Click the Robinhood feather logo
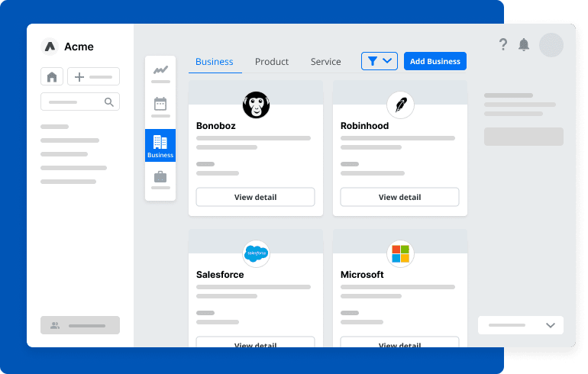Viewport: 588px width, 374px height. [400, 105]
